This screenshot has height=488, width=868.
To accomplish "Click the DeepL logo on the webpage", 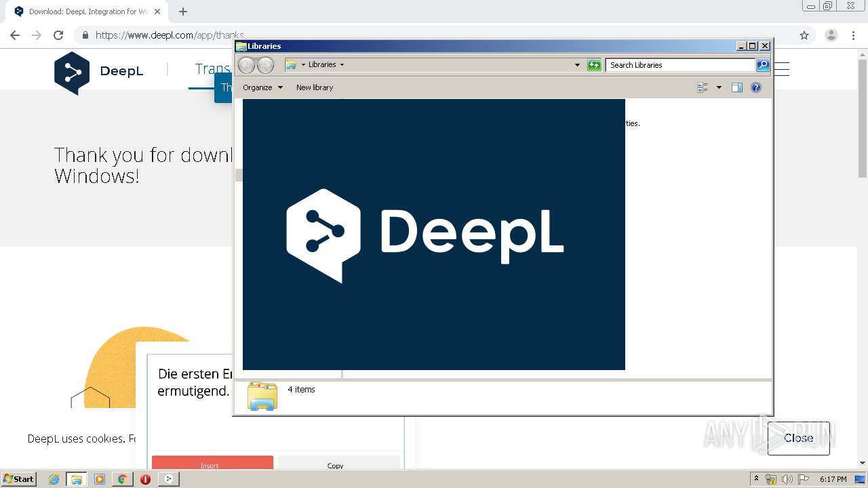I will 99,72.
